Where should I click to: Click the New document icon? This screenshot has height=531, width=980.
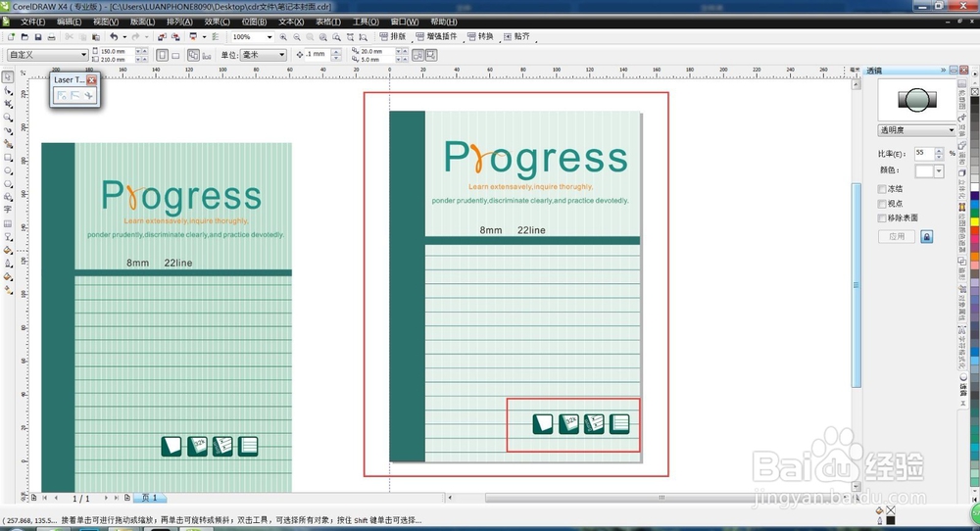pos(11,37)
